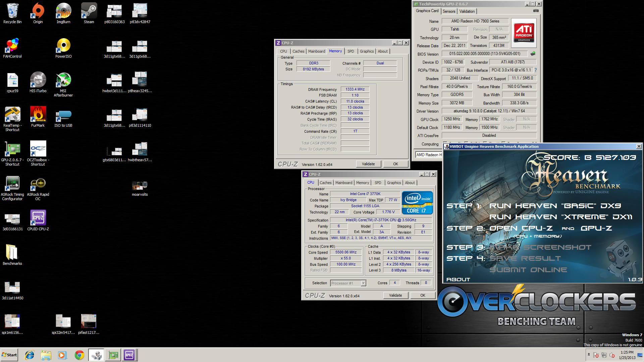The image size is (644, 362).
Task: Open the CPU tab in memory CPU-Z window
Action: [283, 51]
